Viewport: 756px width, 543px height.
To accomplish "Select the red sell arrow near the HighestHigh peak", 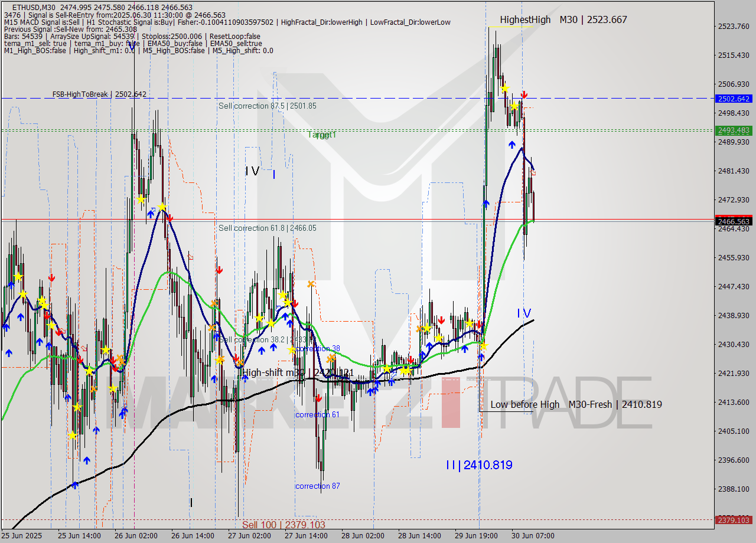I will 524,93.
